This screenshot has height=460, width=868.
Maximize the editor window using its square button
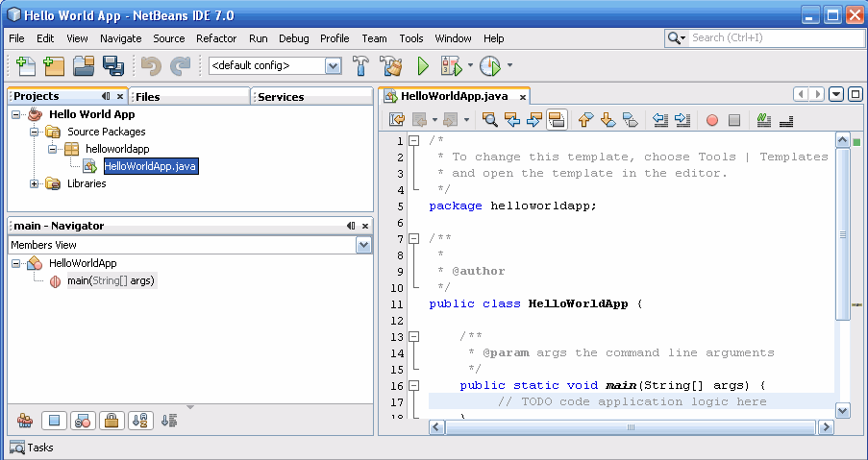[x=856, y=94]
